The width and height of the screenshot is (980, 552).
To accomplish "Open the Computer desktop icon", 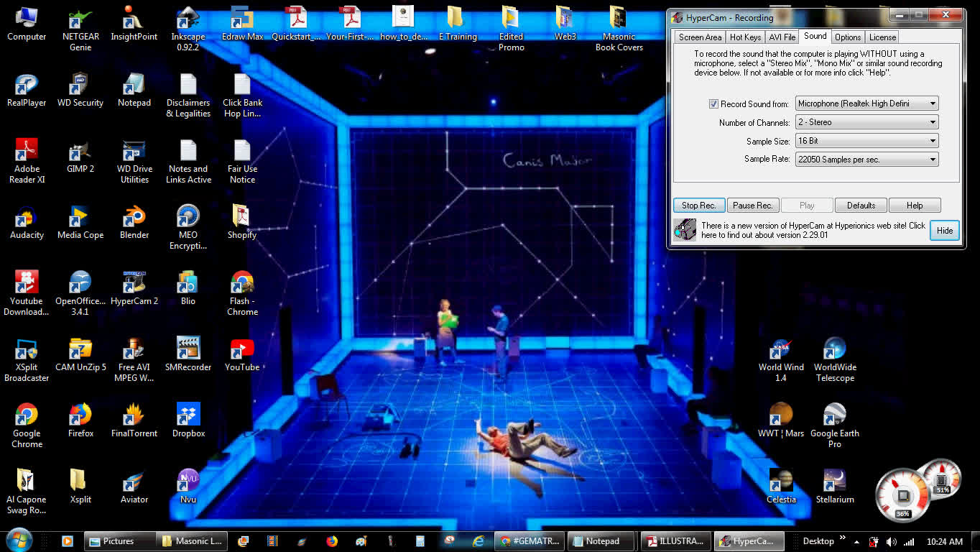I will tap(27, 24).
